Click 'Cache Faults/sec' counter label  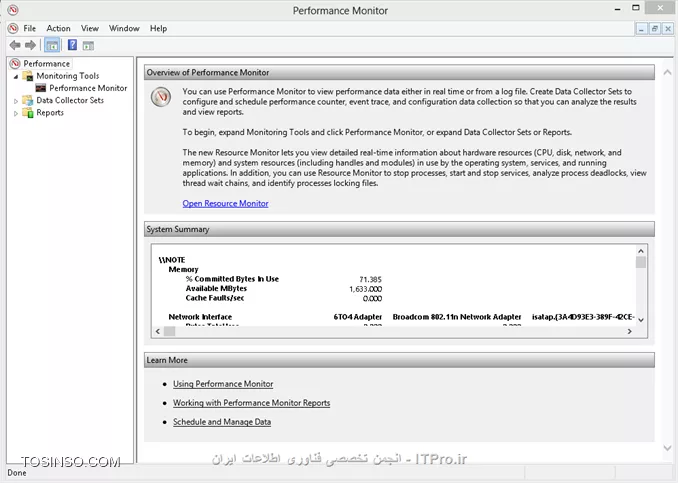[x=215, y=298]
